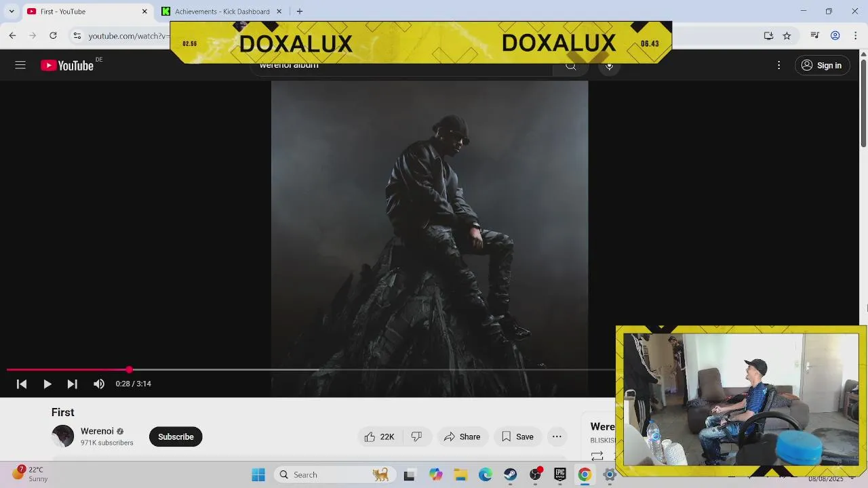The image size is (868, 488).
Task: Share the video
Action: point(462,437)
